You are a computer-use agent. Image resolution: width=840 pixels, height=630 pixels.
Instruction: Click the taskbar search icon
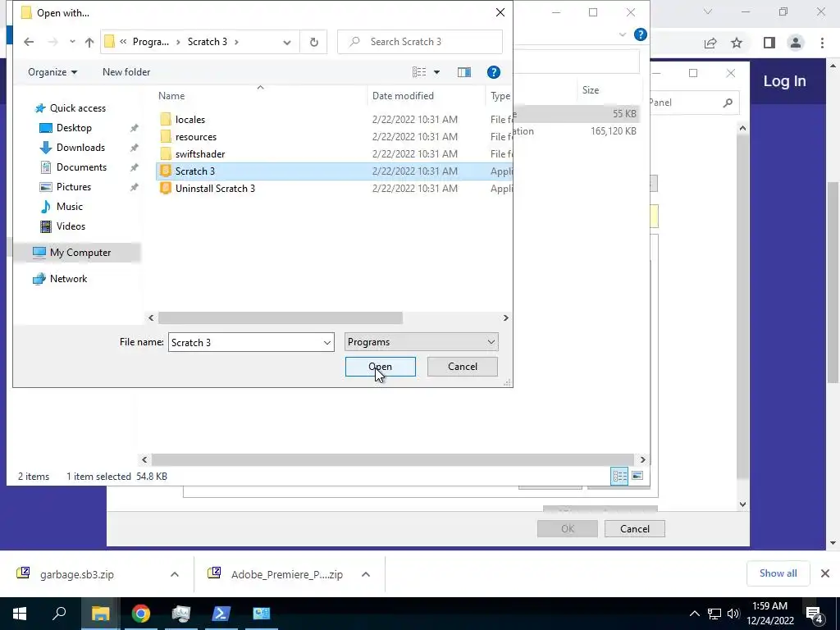point(59,613)
